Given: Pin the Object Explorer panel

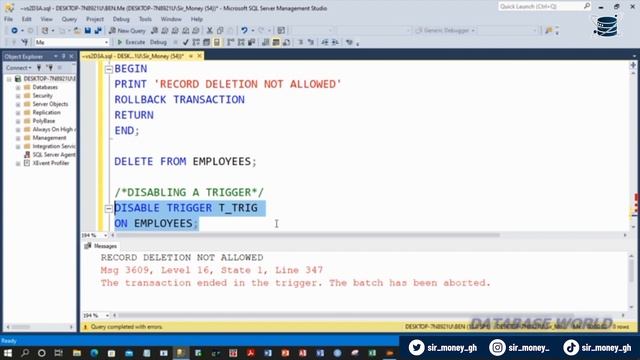Looking at the screenshot, I should 64,56.
